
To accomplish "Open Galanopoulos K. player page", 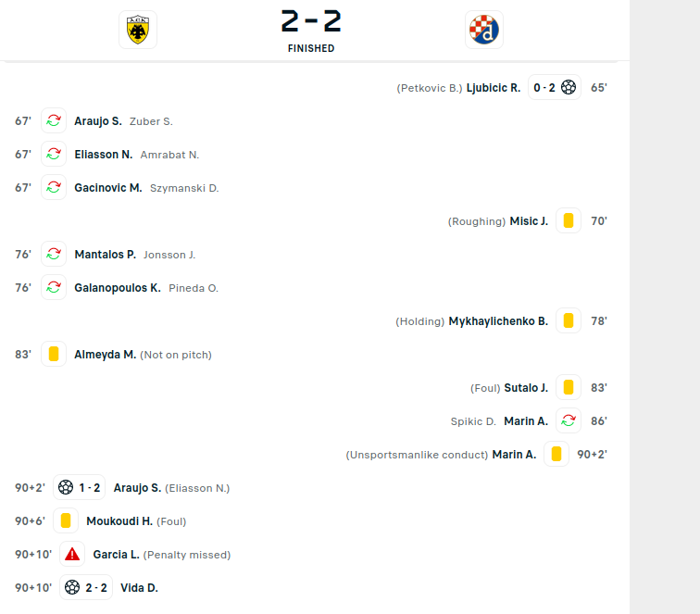I will [x=117, y=288].
